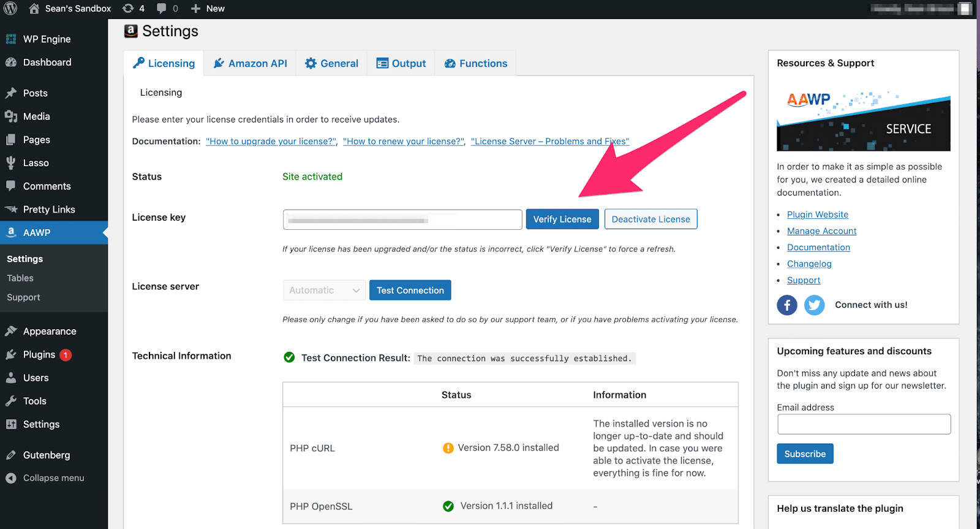Click user avatar in admin bar
The height and width of the screenshot is (529, 980).
(x=965, y=9)
